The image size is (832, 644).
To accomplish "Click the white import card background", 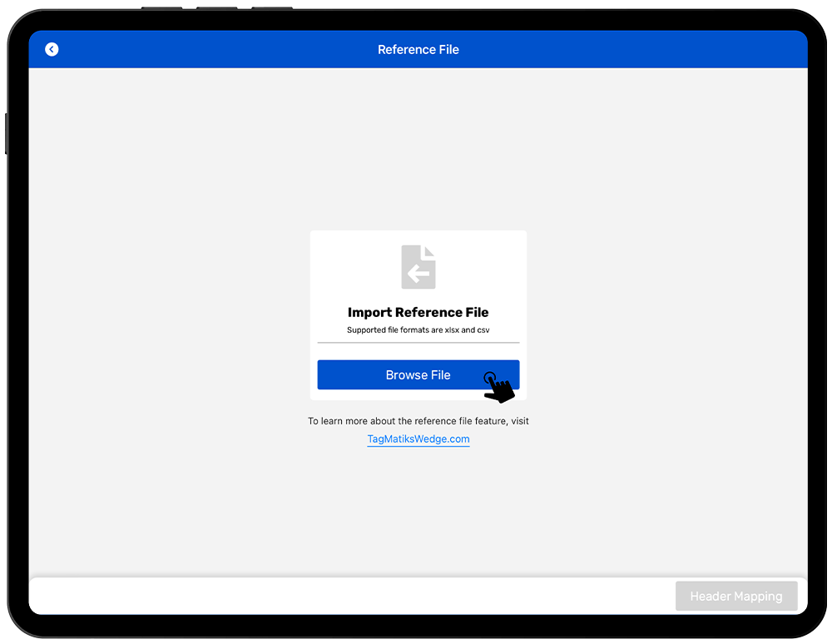I will [x=349, y=266].
